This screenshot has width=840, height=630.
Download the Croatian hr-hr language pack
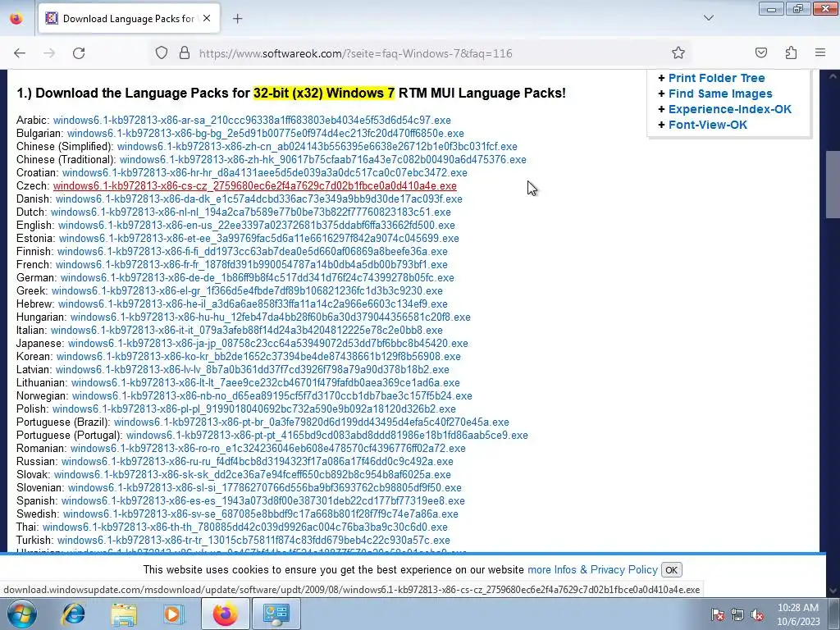coord(265,172)
